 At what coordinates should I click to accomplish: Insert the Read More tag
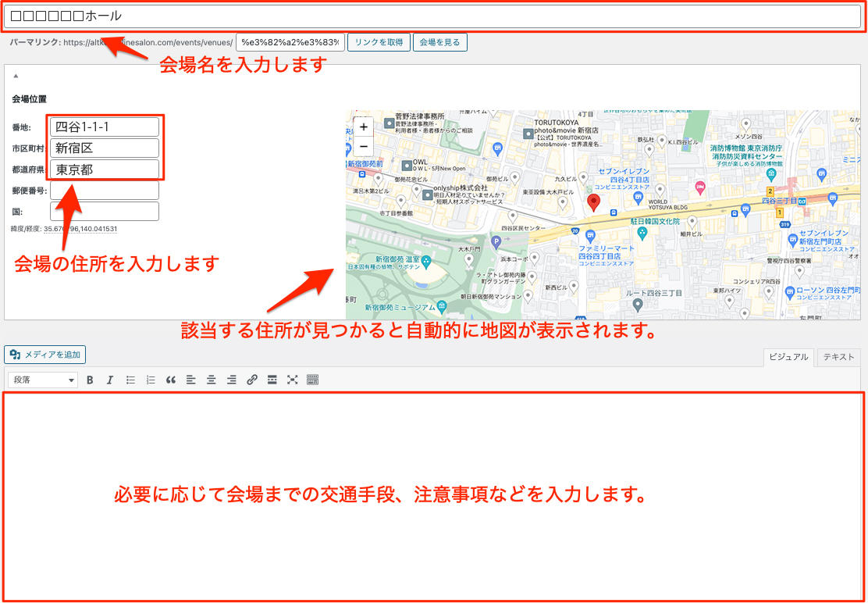click(272, 380)
